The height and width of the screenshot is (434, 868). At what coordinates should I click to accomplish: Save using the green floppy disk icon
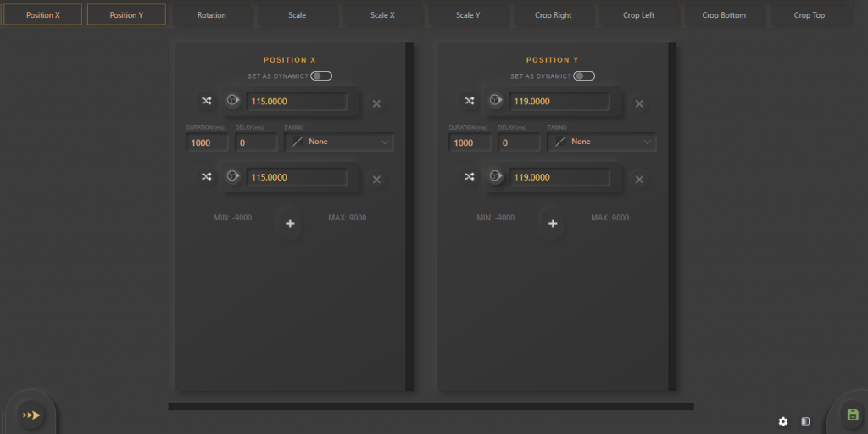[x=852, y=415]
